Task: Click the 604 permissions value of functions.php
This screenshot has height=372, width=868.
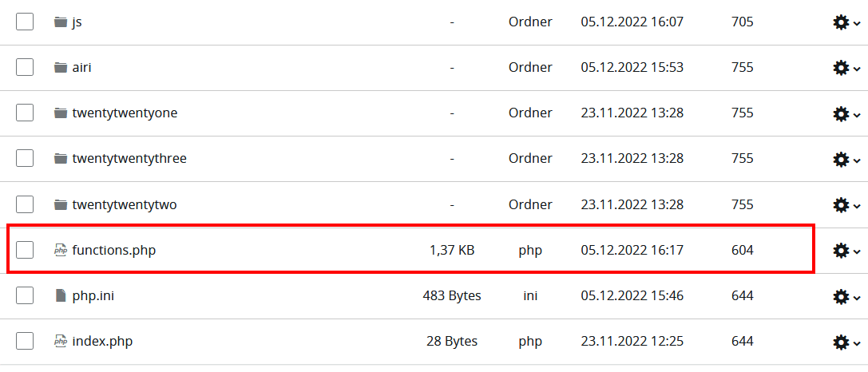Action: pos(743,250)
